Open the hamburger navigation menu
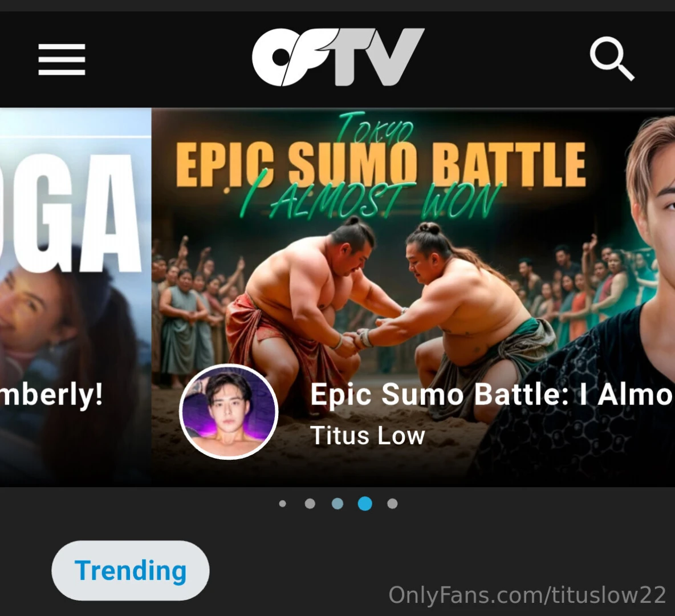675x616 pixels. click(x=62, y=59)
